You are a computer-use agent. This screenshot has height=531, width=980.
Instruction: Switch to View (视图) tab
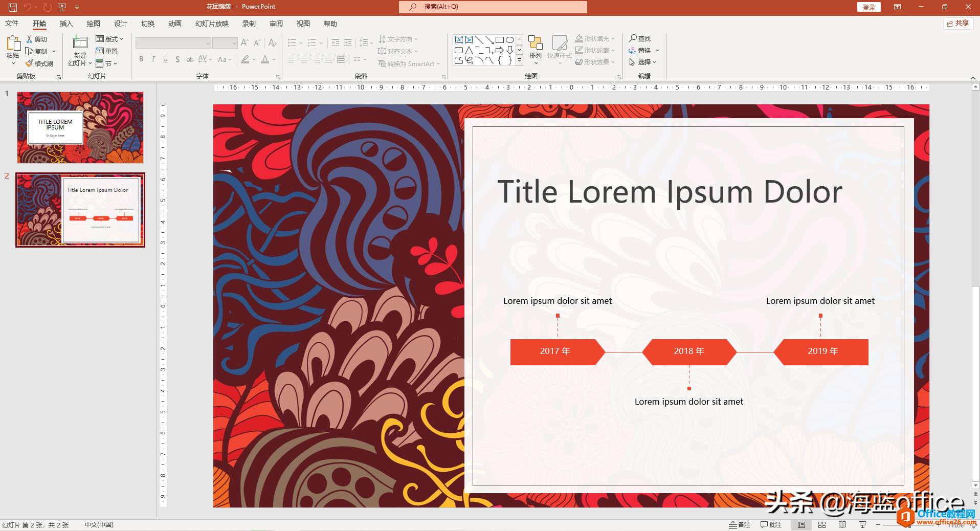tap(303, 24)
